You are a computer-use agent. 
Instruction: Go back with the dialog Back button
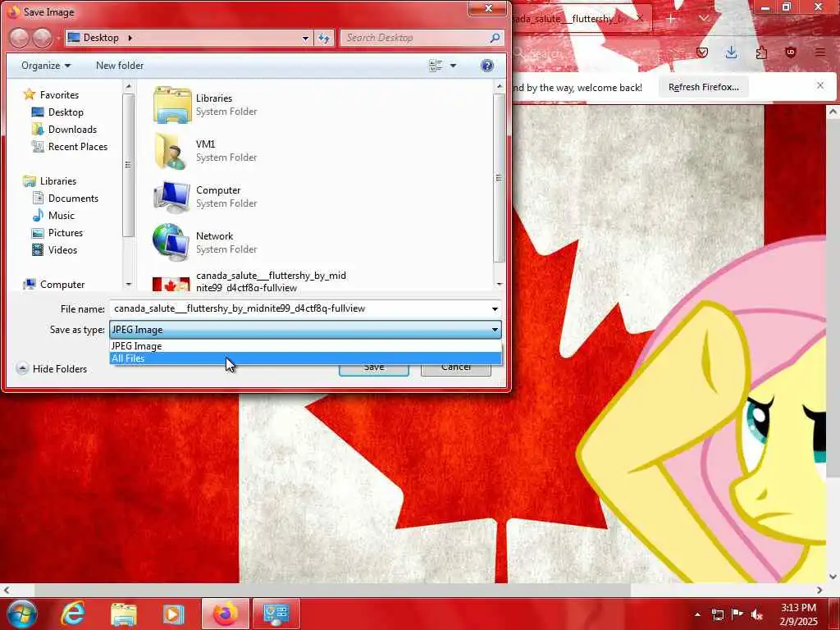tap(19, 38)
